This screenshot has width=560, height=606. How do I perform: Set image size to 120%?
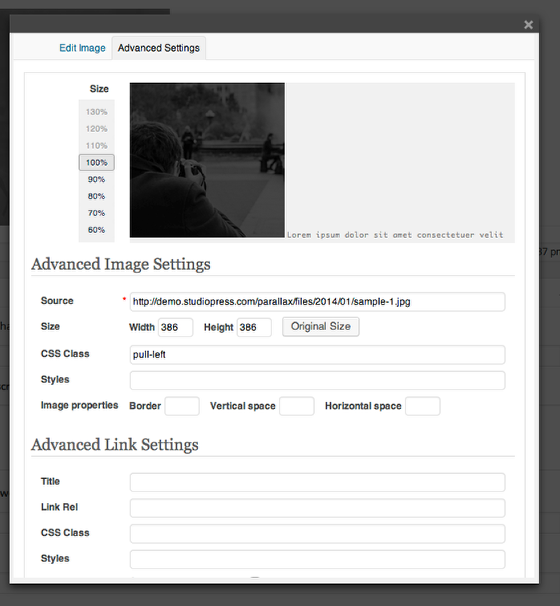pos(97,129)
